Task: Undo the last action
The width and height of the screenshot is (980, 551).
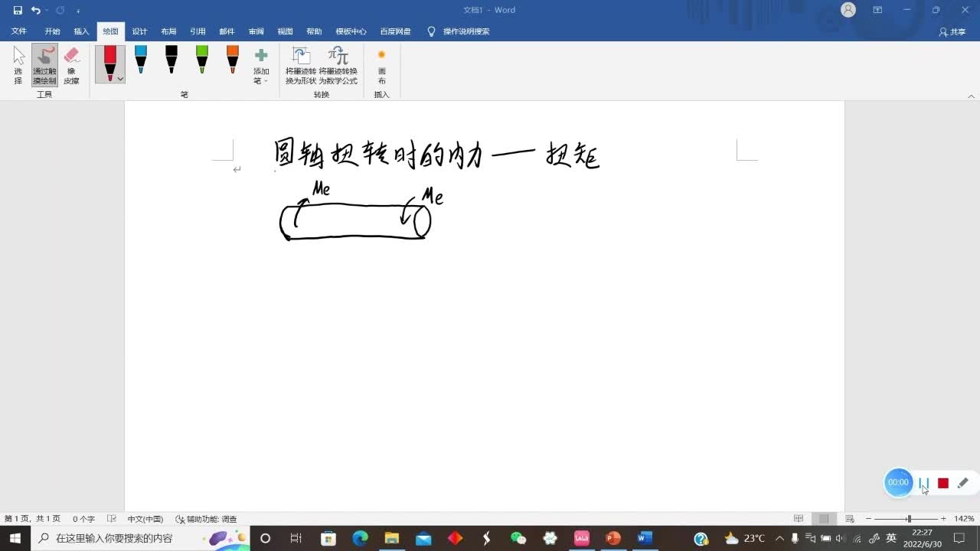Action: 35,10
